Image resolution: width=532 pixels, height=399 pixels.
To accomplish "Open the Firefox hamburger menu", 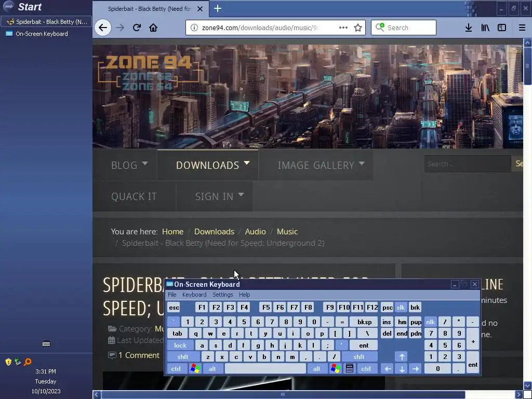I will [522, 28].
